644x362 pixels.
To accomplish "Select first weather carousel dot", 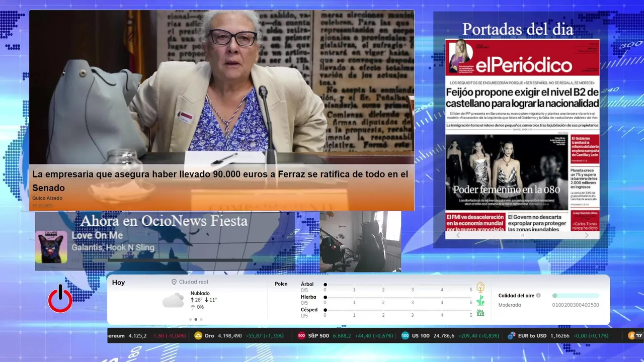I will coord(190,319).
